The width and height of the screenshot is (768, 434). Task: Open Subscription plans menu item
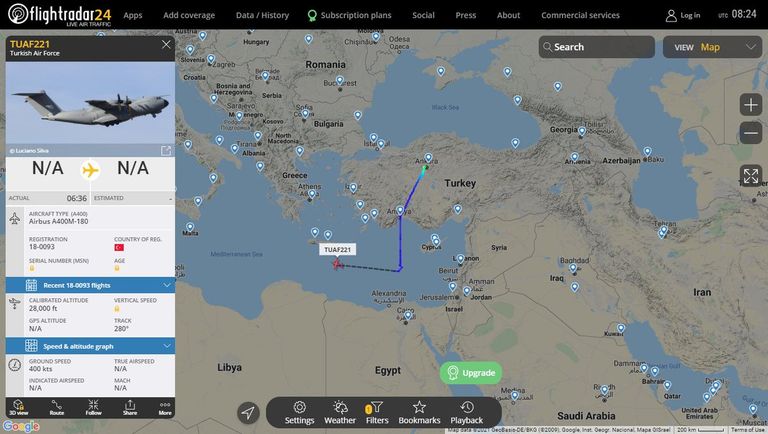coord(349,15)
